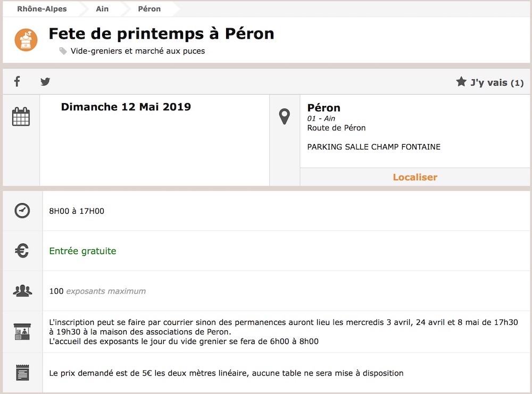Click the tag icon beside Vide-greniers
This screenshot has width=532, height=394.
point(63,51)
